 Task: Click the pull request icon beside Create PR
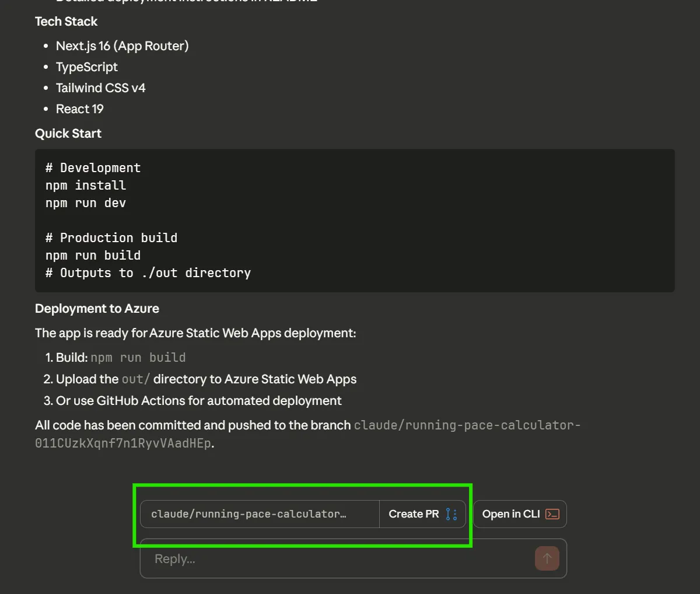(452, 514)
